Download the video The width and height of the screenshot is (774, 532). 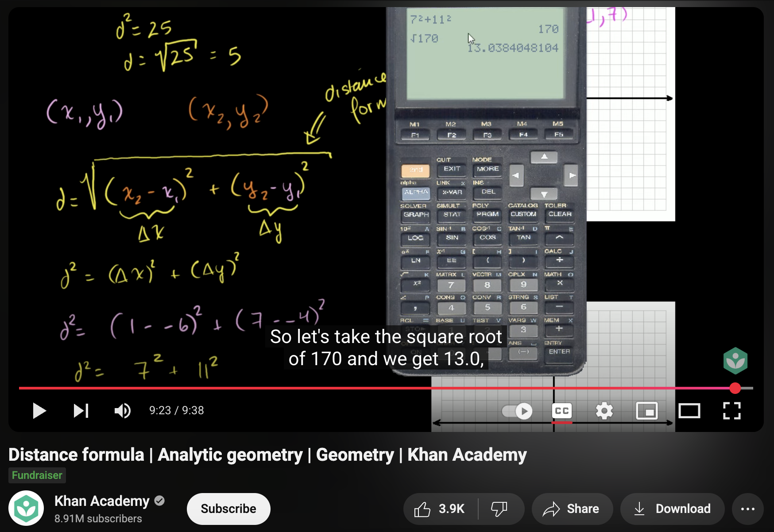(672, 509)
